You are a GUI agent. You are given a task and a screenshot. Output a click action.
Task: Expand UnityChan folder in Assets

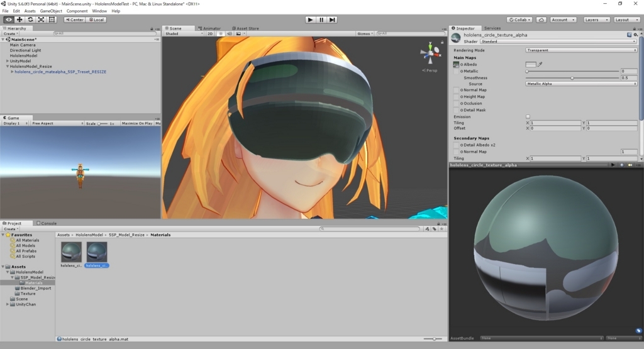point(8,304)
